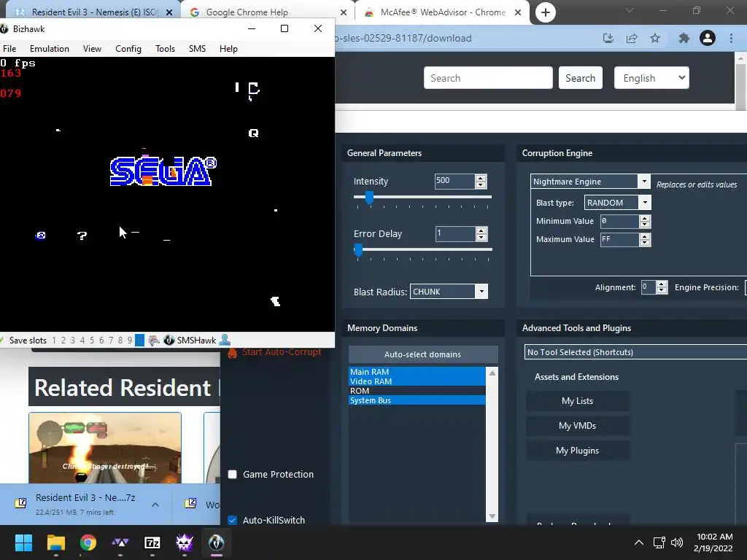Click the Start Auto-Corrupt fire icon

(x=232, y=352)
